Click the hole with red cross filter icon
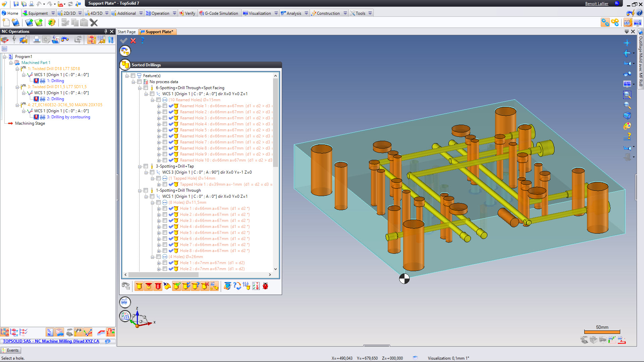 [205, 286]
